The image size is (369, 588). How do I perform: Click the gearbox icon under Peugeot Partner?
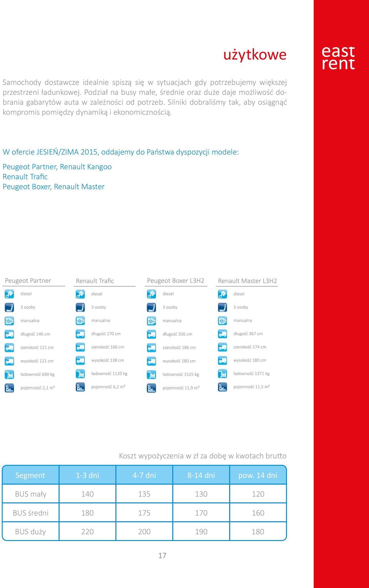point(9,321)
